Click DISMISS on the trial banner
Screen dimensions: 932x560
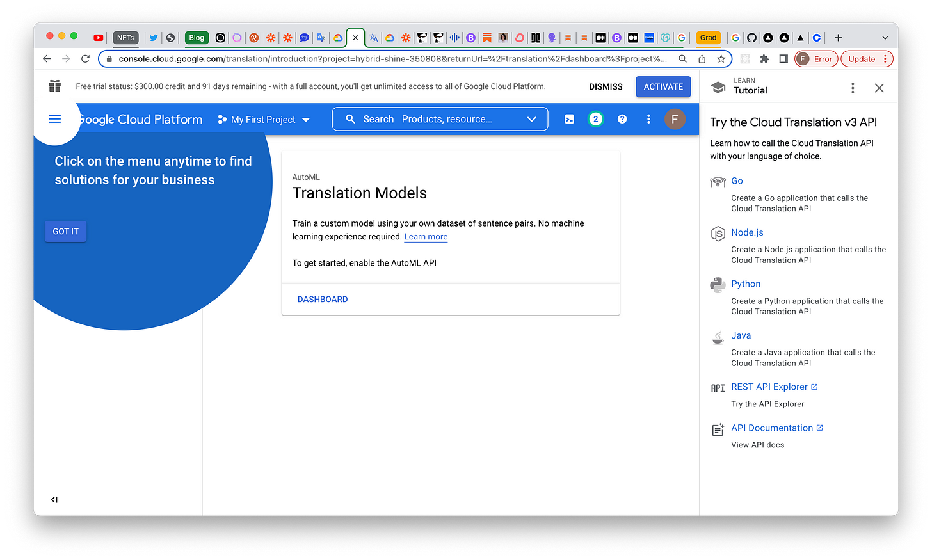pyautogui.click(x=606, y=87)
